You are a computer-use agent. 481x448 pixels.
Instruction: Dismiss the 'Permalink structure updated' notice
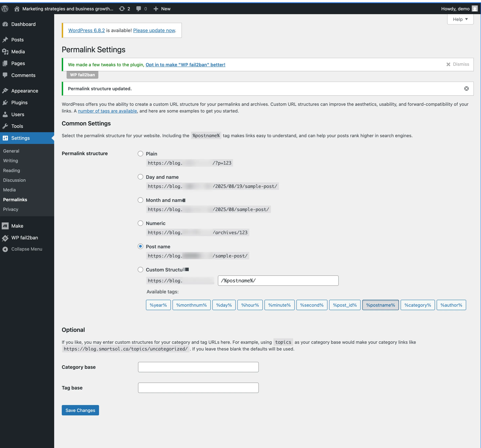[466, 89]
